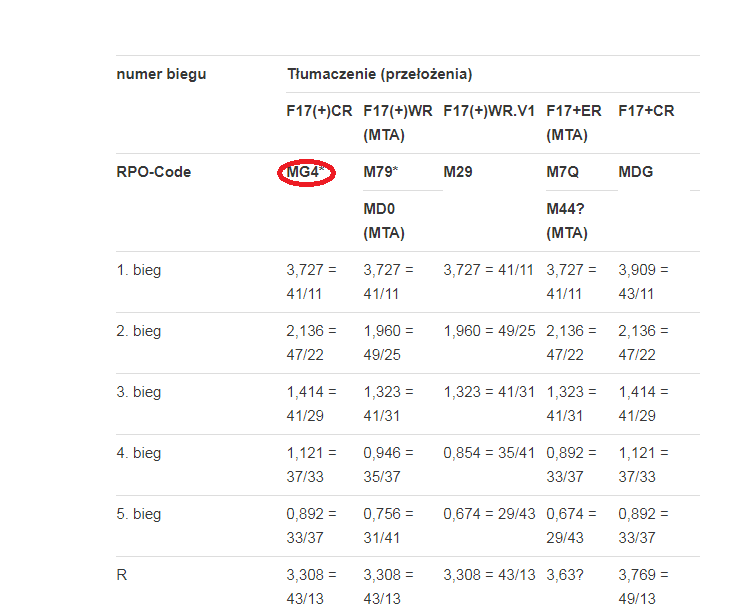Click the red-circled MG4* code
Viewport: 753px width, 608px height.
tap(304, 172)
